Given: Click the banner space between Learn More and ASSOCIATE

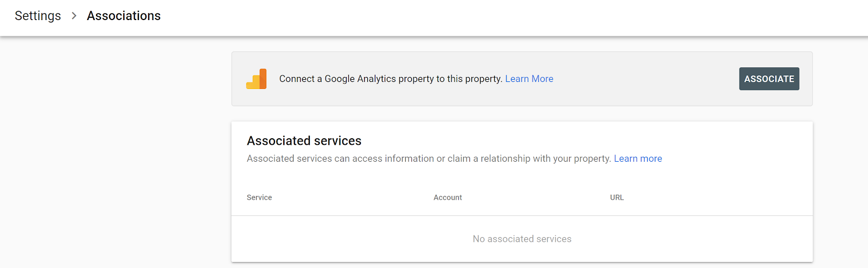Looking at the screenshot, I should click(646, 79).
